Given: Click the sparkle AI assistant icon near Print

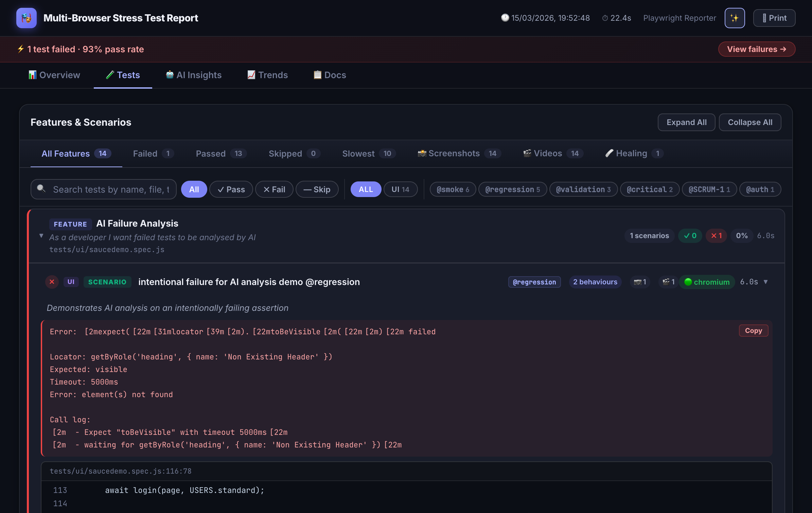Looking at the screenshot, I should pyautogui.click(x=734, y=18).
